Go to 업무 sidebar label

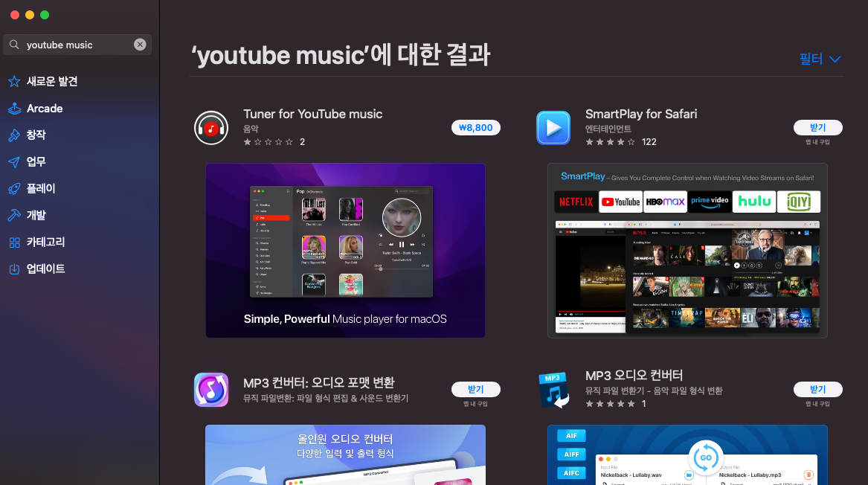point(36,161)
